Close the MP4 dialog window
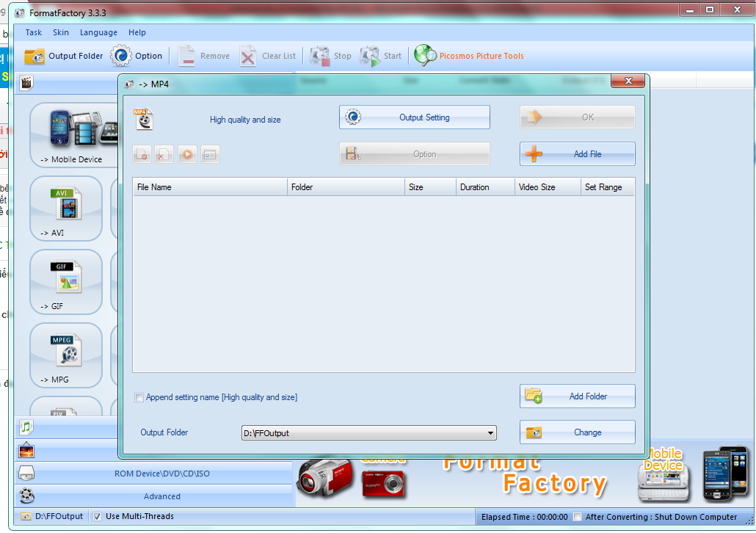The image size is (756, 533). (628, 83)
